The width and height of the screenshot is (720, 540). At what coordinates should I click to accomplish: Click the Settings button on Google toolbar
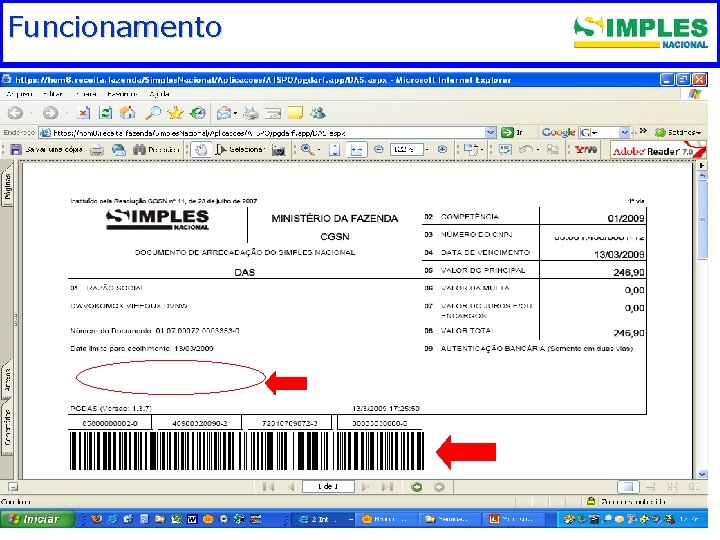point(678,133)
